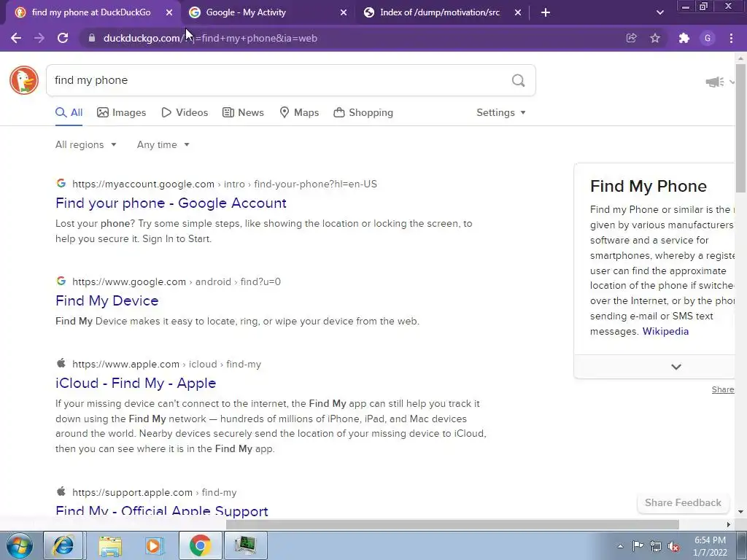
Task: Open Find My - Official Apple Support result
Action: 161,510
